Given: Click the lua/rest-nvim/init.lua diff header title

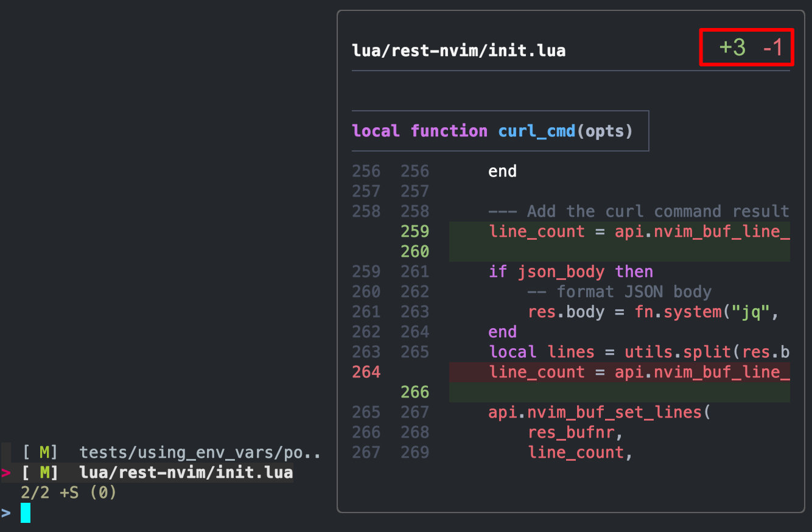Looking at the screenshot, I should click(458, 50).
